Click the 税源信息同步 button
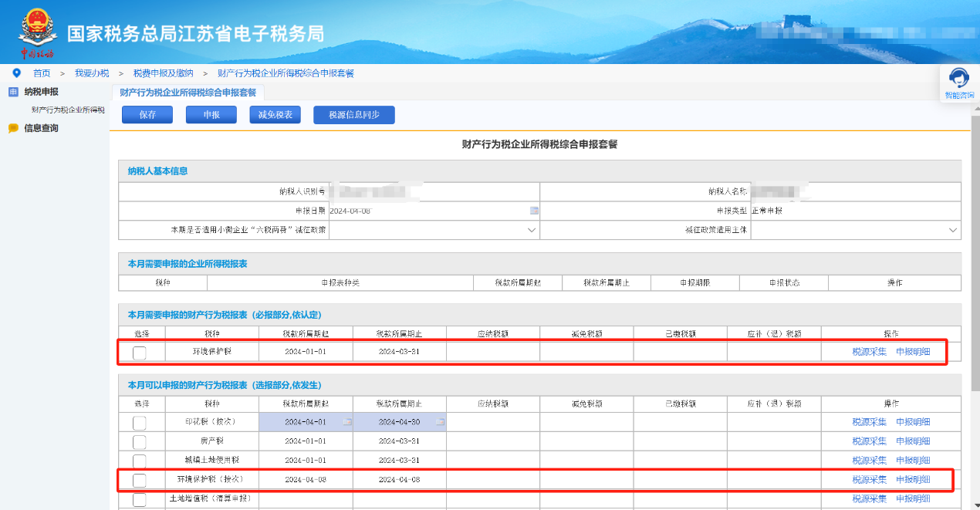The height and width of the screenshot is (510, 980). [x=353, y=115]
